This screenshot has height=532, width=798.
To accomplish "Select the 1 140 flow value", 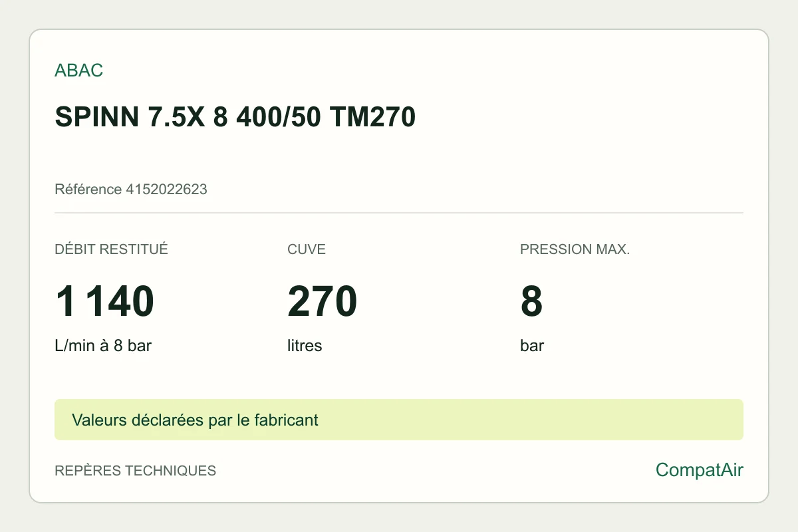I will 104,301.
